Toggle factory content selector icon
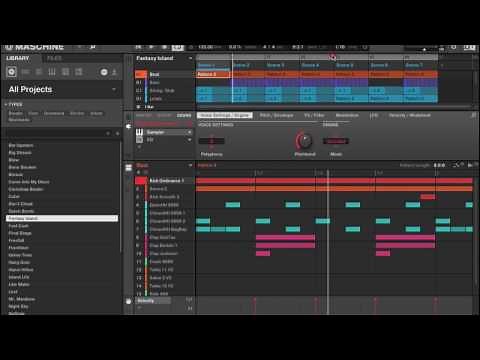The image size is (480, 360). (104, 72)
